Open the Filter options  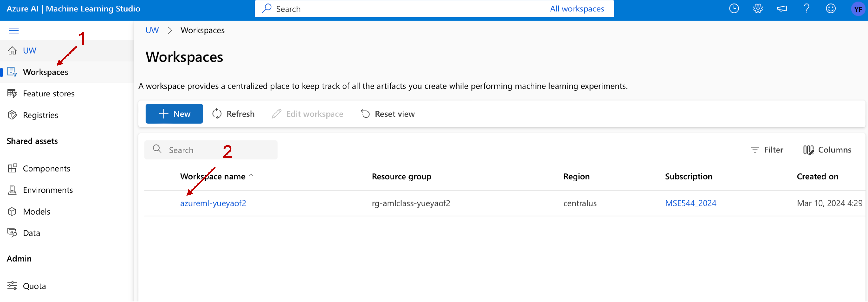click(x=767, y=150)
